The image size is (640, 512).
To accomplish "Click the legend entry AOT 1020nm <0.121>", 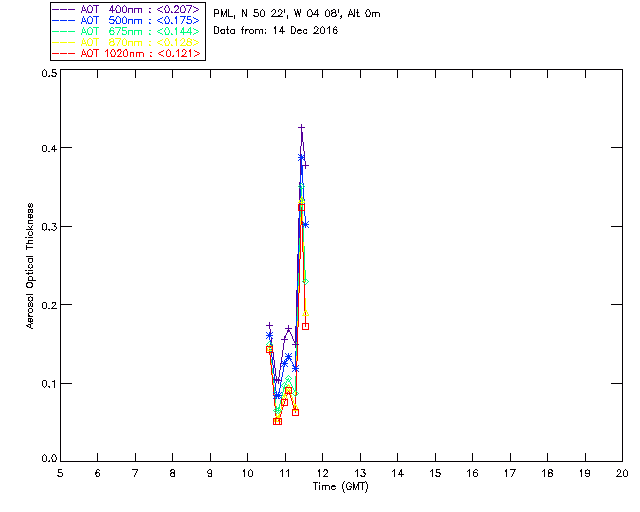I will 127,53.
